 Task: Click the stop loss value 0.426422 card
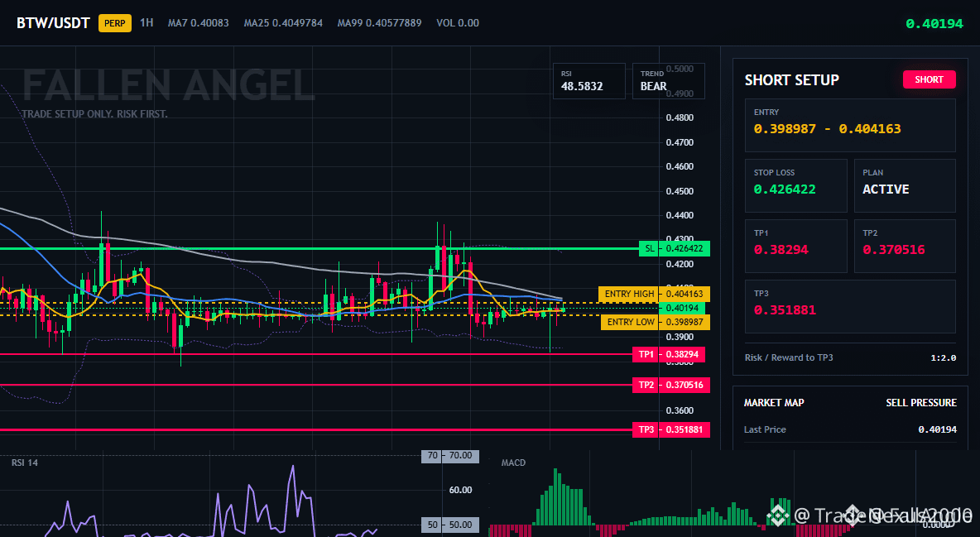click(795, 185)
